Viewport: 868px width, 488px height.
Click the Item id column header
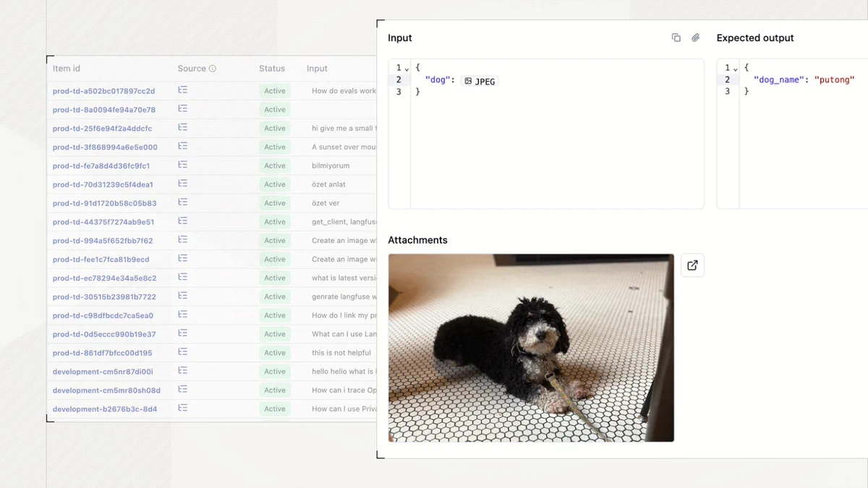pyautogui.click(x=67, y=69)
